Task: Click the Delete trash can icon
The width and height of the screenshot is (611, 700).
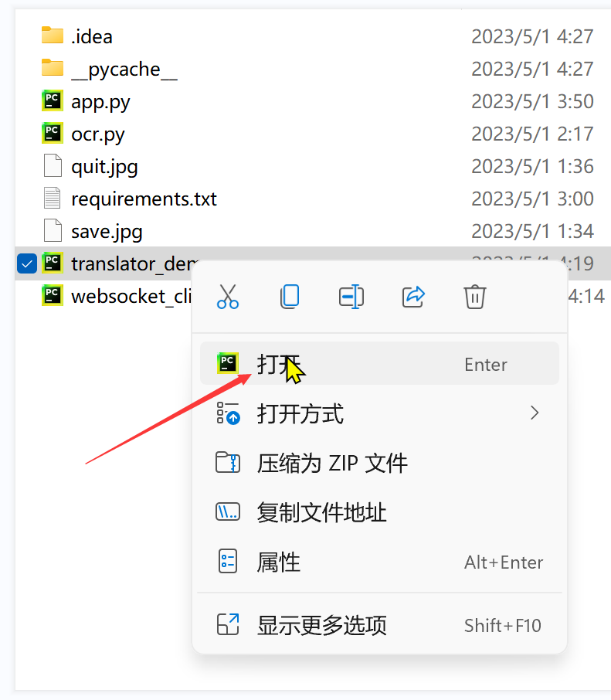Action: tap(475, 297)
